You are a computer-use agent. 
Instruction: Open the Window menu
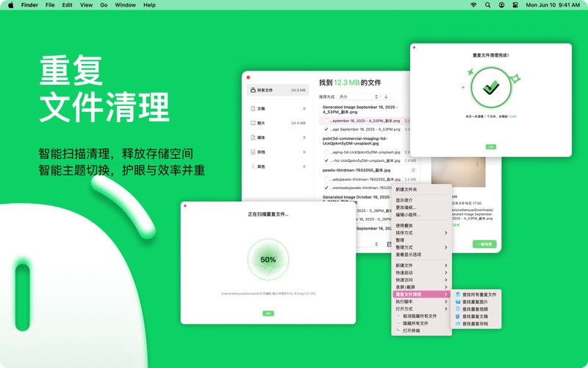(125, 5)
